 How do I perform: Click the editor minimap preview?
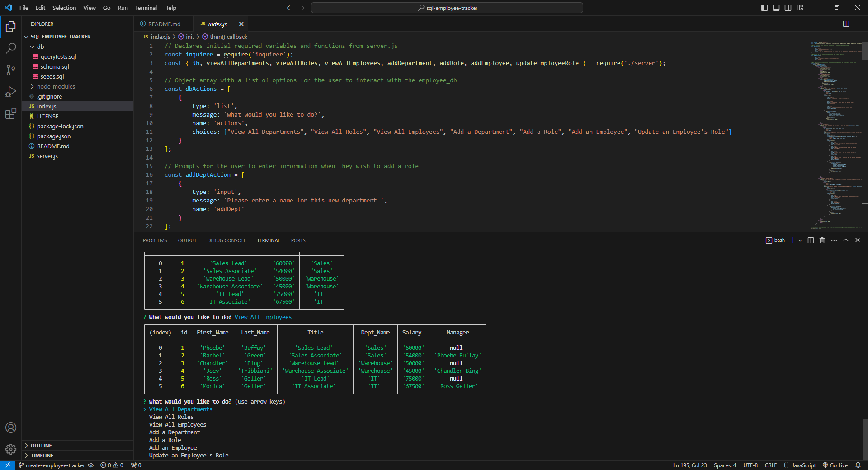click(x=835, y=136)
